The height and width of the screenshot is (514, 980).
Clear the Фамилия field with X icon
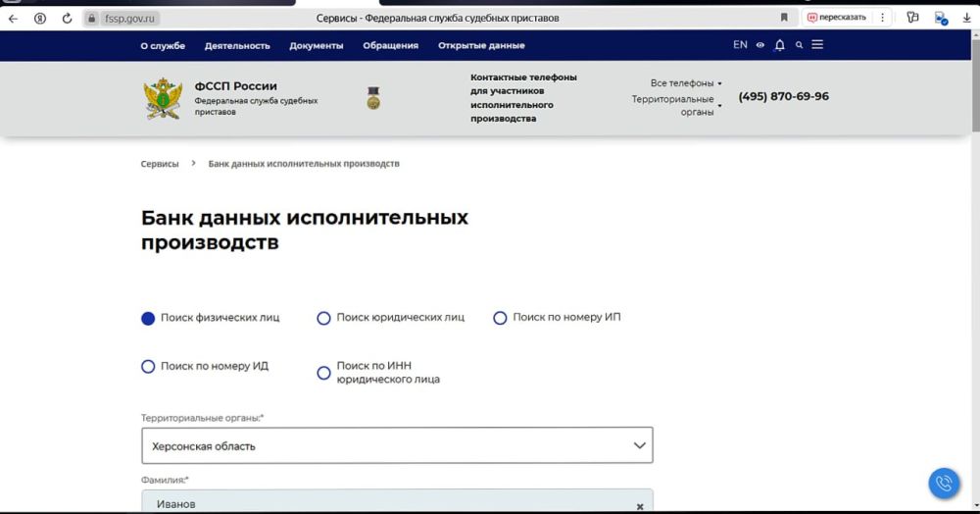[640, 506]
